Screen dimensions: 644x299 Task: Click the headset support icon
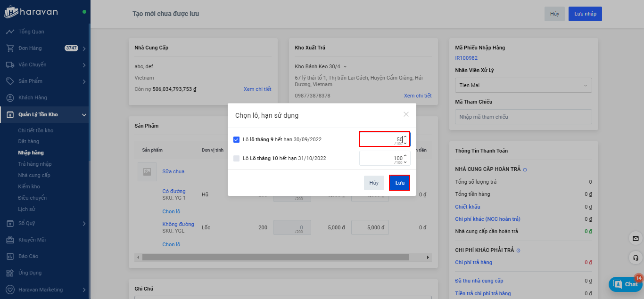[636, 258]
